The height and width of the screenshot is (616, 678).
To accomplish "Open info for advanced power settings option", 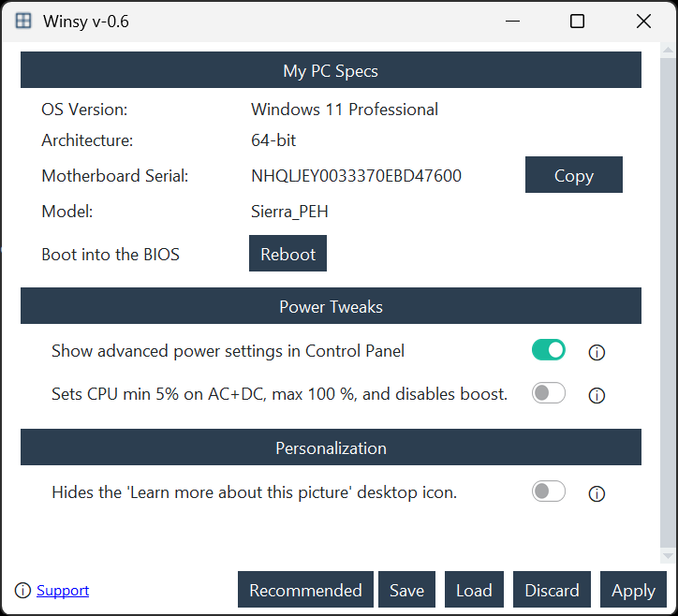I will pos(597,352).
